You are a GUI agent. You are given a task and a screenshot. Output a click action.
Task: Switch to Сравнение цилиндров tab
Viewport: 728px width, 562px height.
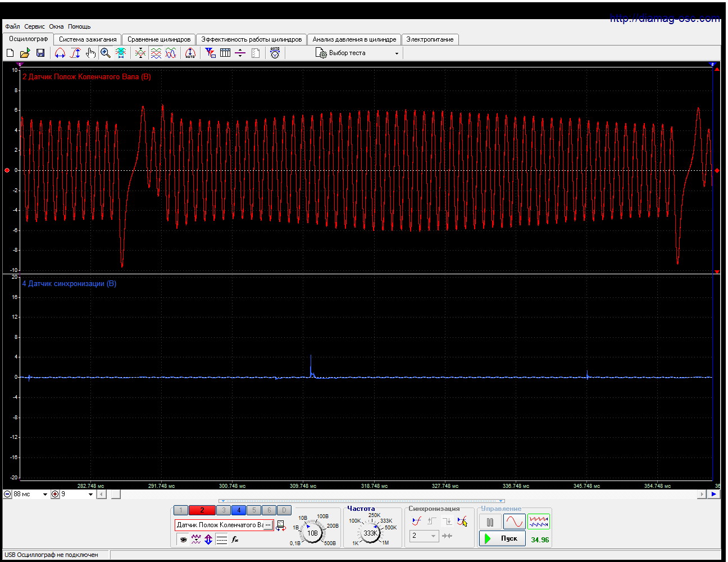[x=159, y=39]
